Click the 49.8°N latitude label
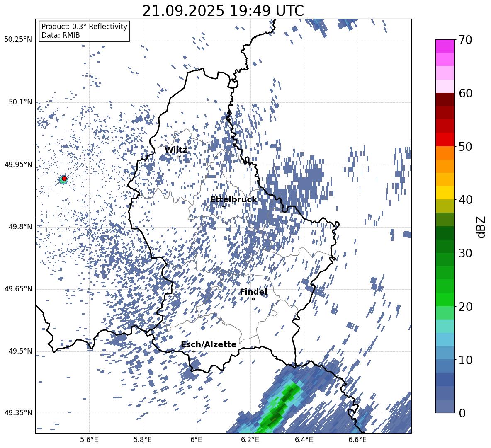Image resolution: width=491 pixels, height=448 pixels. 20,227
